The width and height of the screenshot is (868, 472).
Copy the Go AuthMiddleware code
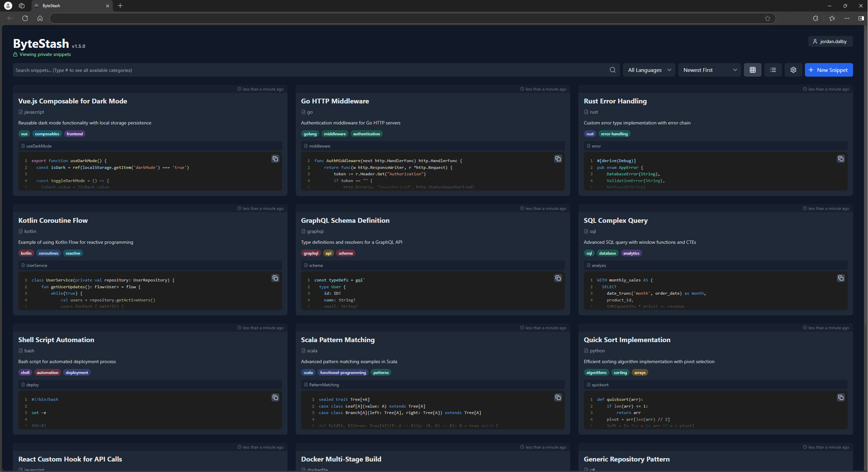pyautogui.click(x=558, y=159)
